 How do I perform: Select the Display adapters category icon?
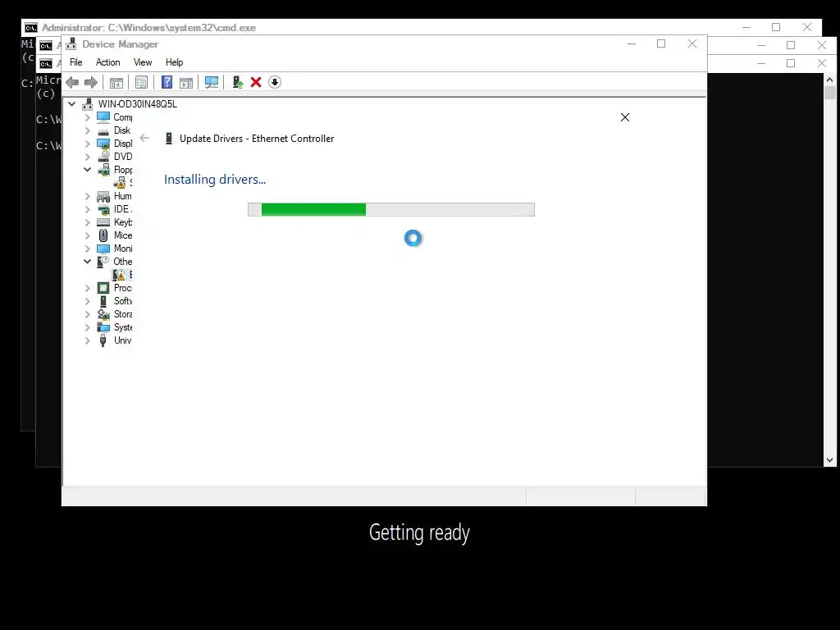(103, 144)
